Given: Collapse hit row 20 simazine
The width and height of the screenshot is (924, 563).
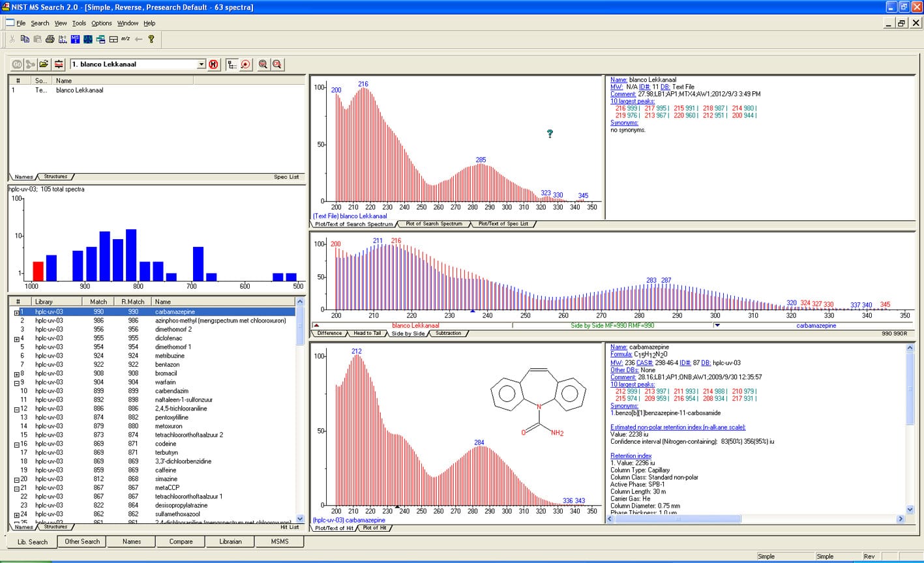Looking at the screenshot, I should [x=16, y=480].
